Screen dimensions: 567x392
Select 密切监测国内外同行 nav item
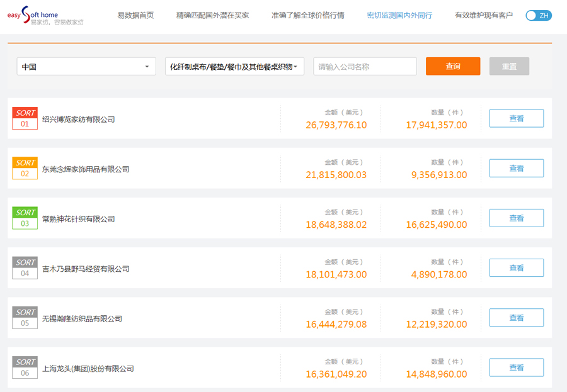(399, 16)
